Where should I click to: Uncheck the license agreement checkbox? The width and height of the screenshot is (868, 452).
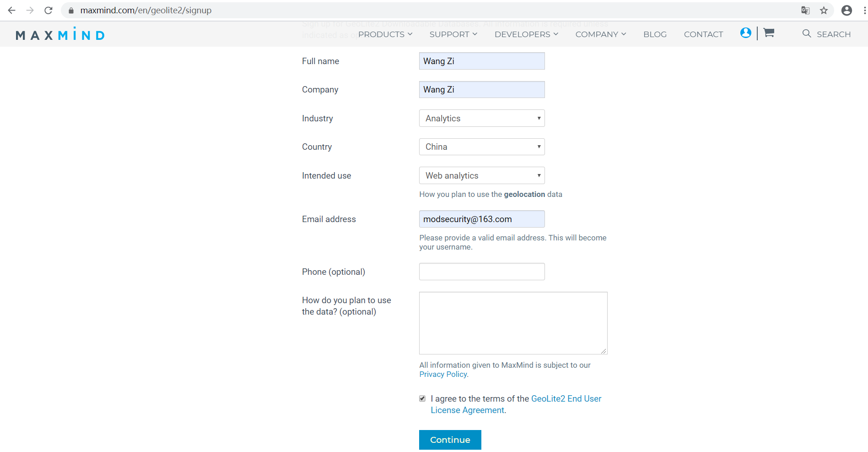click(x=422, y=398)
